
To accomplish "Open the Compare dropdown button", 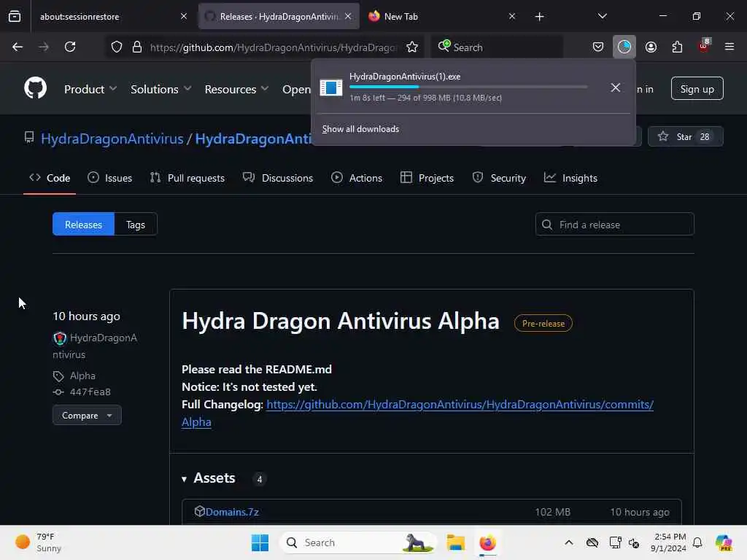I will click(87, 415).
